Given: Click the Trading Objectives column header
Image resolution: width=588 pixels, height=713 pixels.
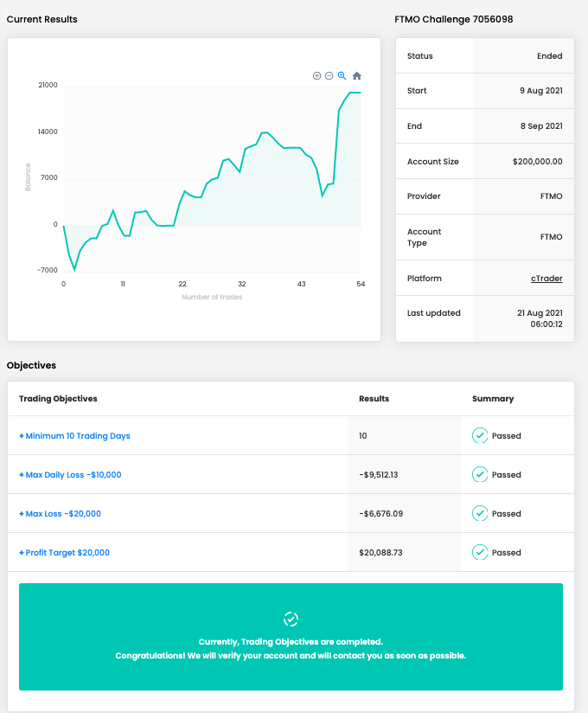Looking at the screenshot, I should (x=58, y=398).
